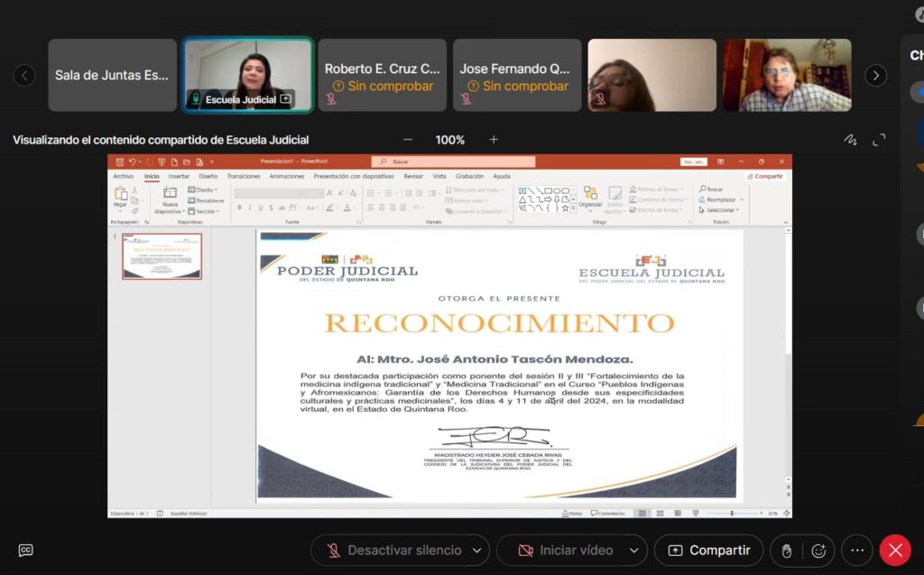Viewport: 924px width, 575px height.
Task: Click the Save icon in PowerPoint title bar
Action: (120, 162)
